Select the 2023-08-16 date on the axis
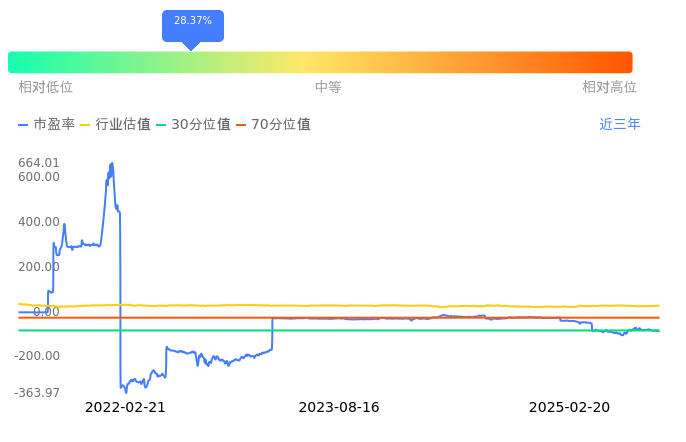Image resolution: width=686 pixels, height=442 pixels. pyautogui.click(x=339, y=408)
